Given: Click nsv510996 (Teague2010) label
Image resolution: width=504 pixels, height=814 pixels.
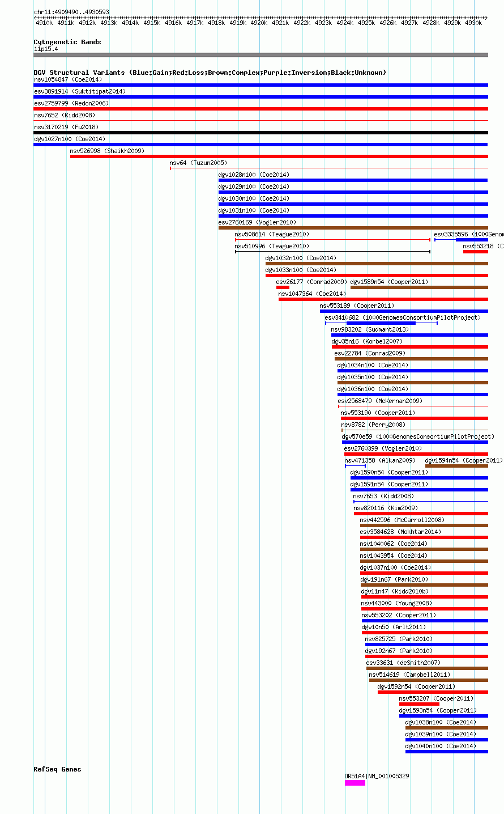Looking at the screenshot, I should (272, 246).
